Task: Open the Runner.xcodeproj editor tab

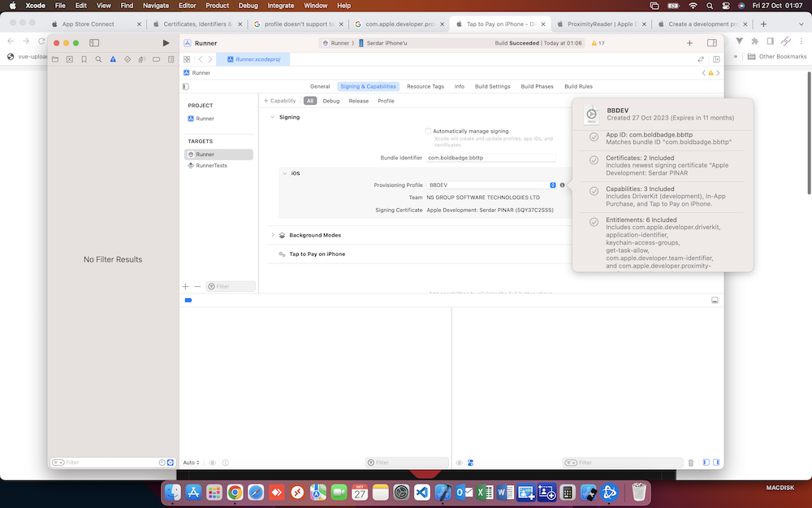Action: pyautogui.click(x=253, y=59)
